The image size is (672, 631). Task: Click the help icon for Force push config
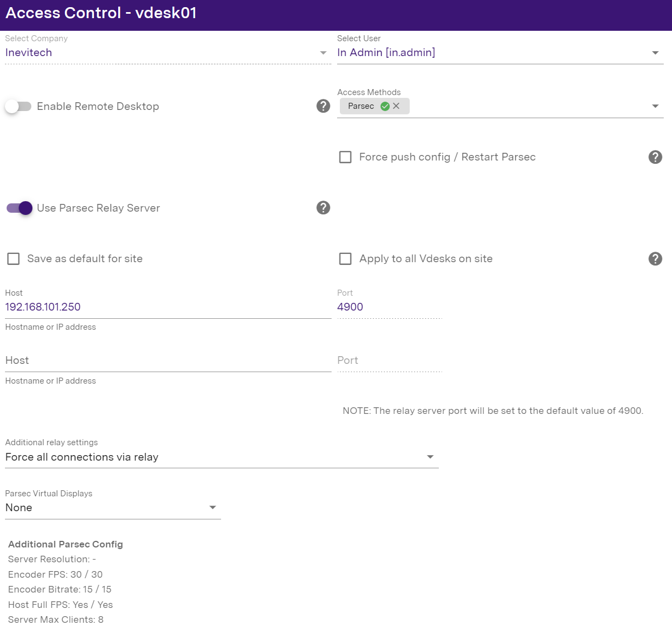(655, 157)
